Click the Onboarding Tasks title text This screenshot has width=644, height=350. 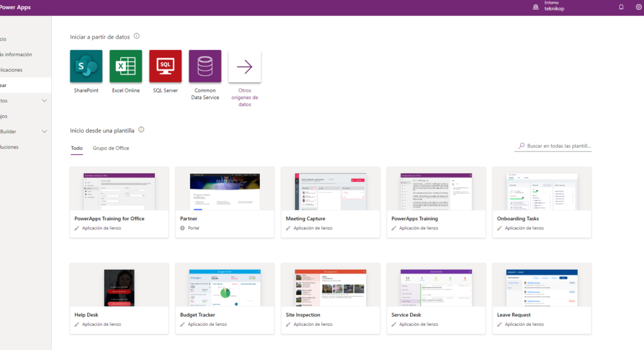pos(518,218)
